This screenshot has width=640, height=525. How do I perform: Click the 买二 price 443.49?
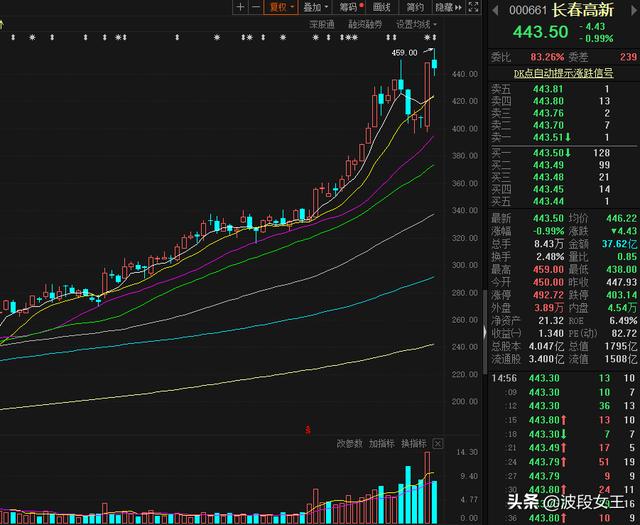click(x=548, y=165)
